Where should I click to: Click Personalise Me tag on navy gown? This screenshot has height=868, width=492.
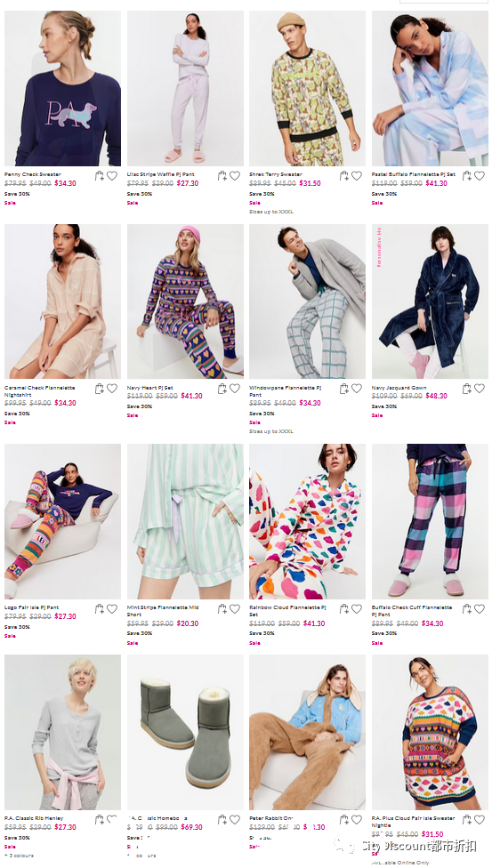pyautogui.click(x=380, y=247)
